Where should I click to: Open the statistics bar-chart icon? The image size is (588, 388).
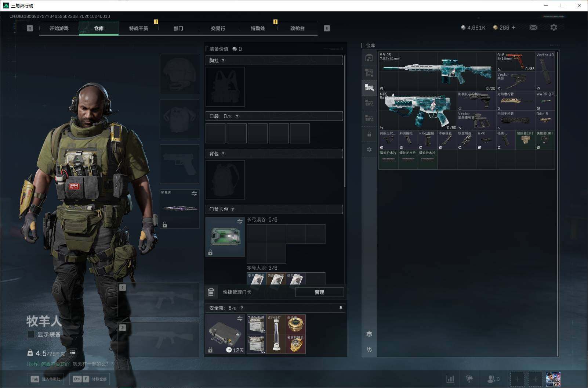[x=450, y=379]
